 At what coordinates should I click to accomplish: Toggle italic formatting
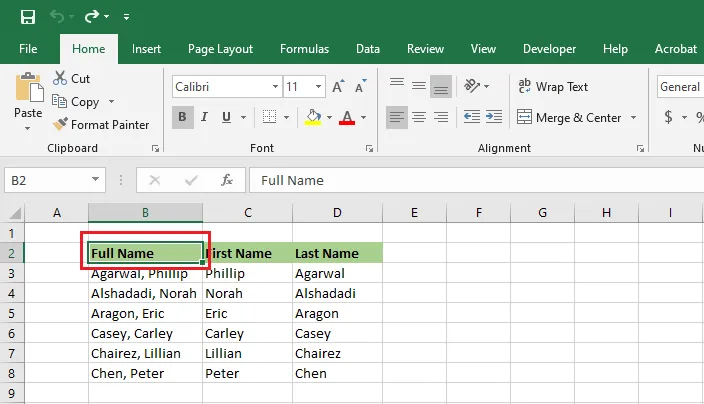pos(204,117)
